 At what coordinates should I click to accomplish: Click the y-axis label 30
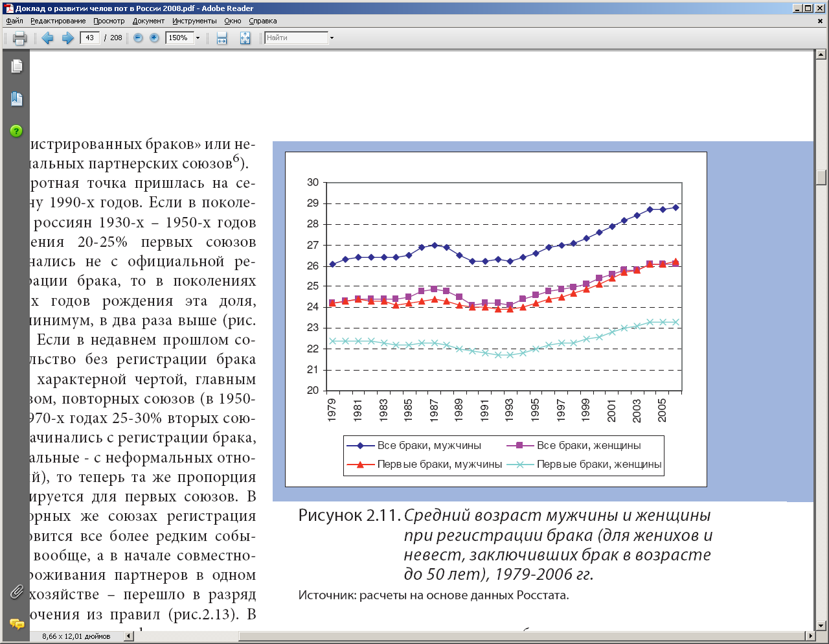click(x=313, y=183)
